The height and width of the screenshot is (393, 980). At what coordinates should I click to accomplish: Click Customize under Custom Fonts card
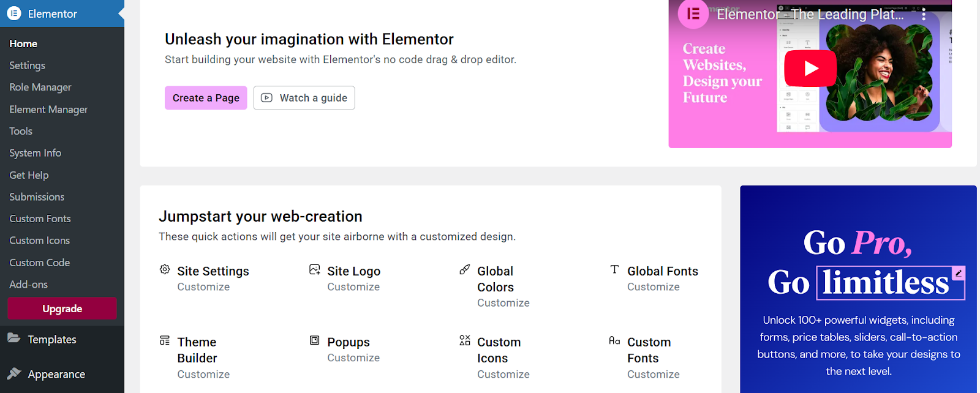coord(654,375)
